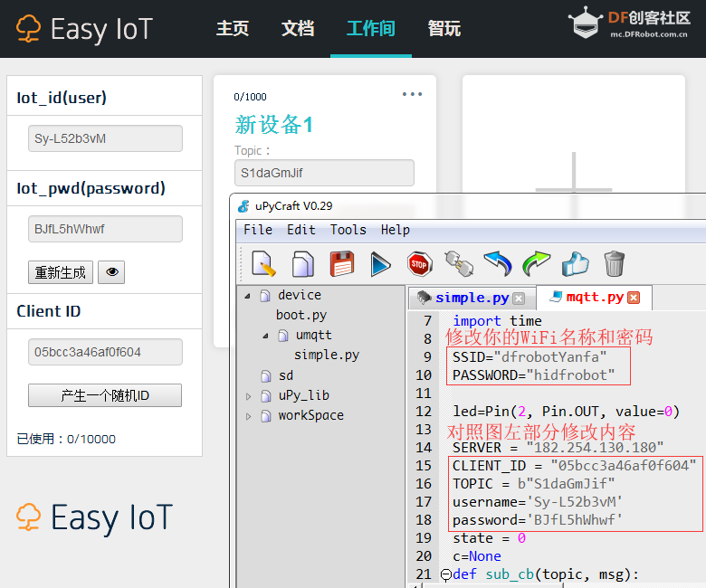Click the Iot_pwd password input field
Image resolution: width=706 pixels, height=588 pixels.
pyautogui.click(x=105, y=229)
